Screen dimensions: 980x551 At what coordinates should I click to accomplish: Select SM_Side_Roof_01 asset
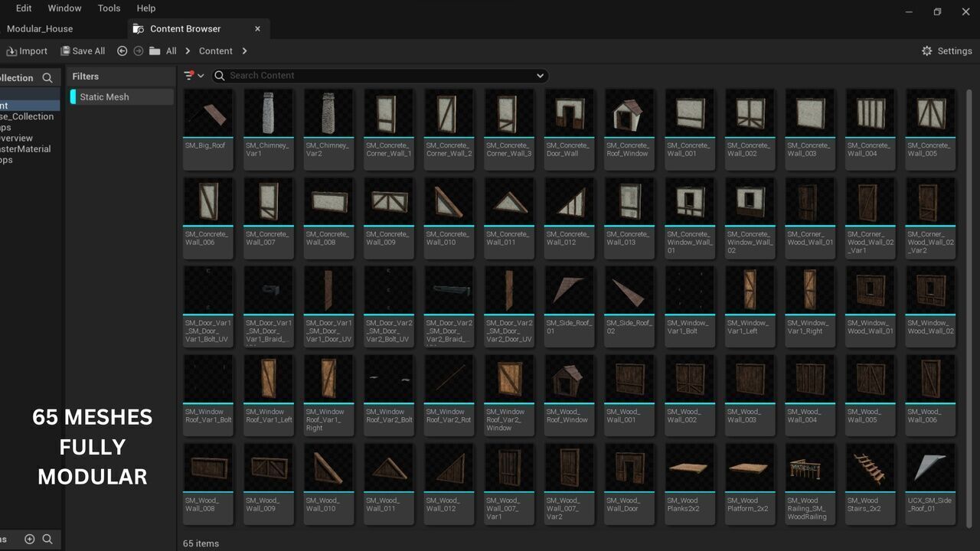click(x=570, y=307)
